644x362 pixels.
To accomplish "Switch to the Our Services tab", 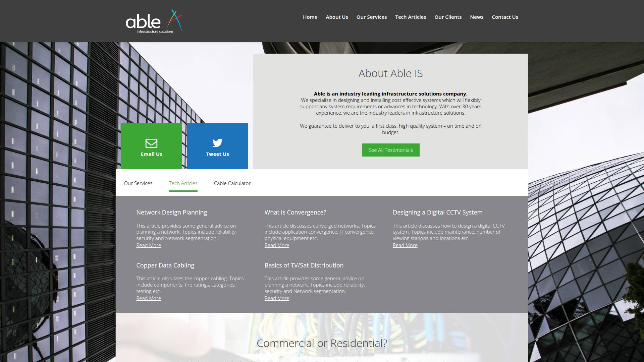I will pos(138,183).
